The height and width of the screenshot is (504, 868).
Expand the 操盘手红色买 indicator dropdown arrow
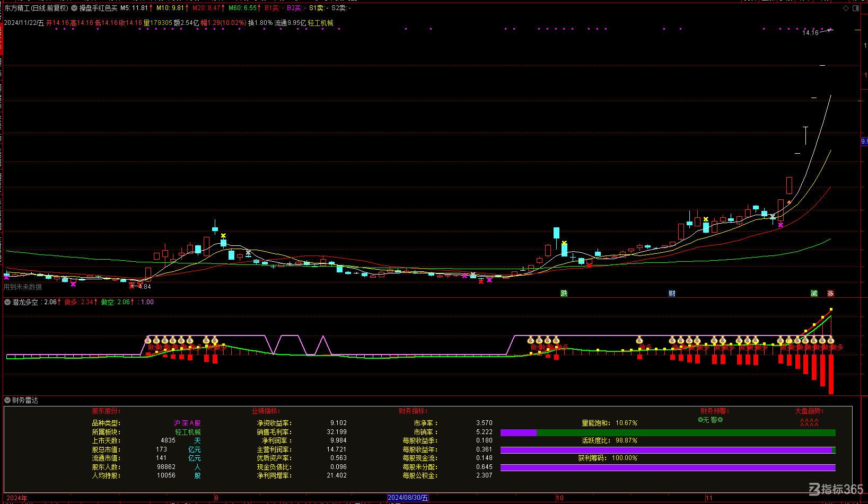[74, 8]
